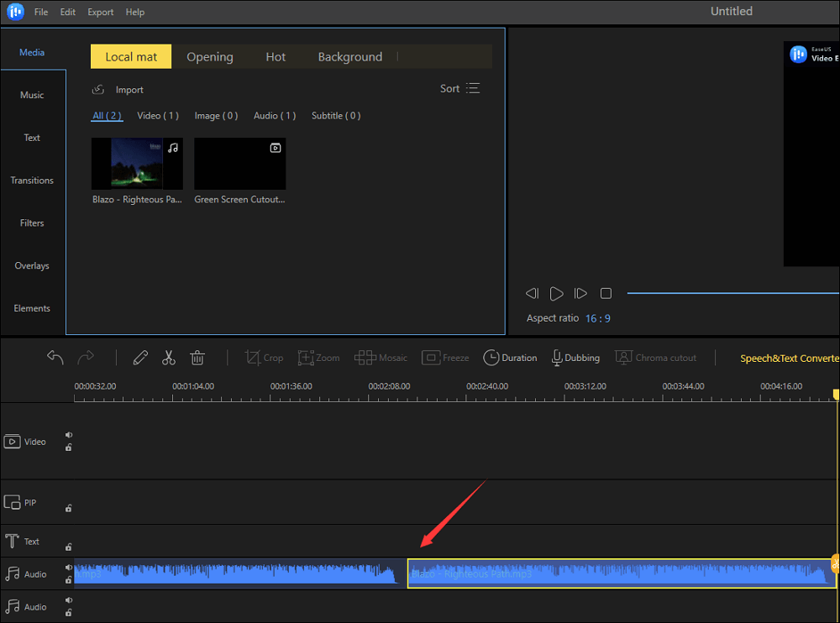Open the Duration clock tool

tap(510, 358)
